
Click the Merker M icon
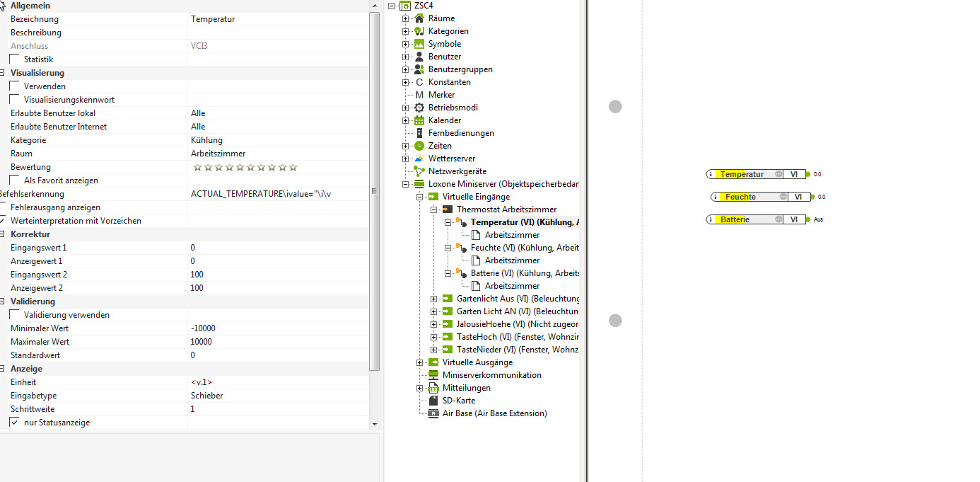pos(419,95)
